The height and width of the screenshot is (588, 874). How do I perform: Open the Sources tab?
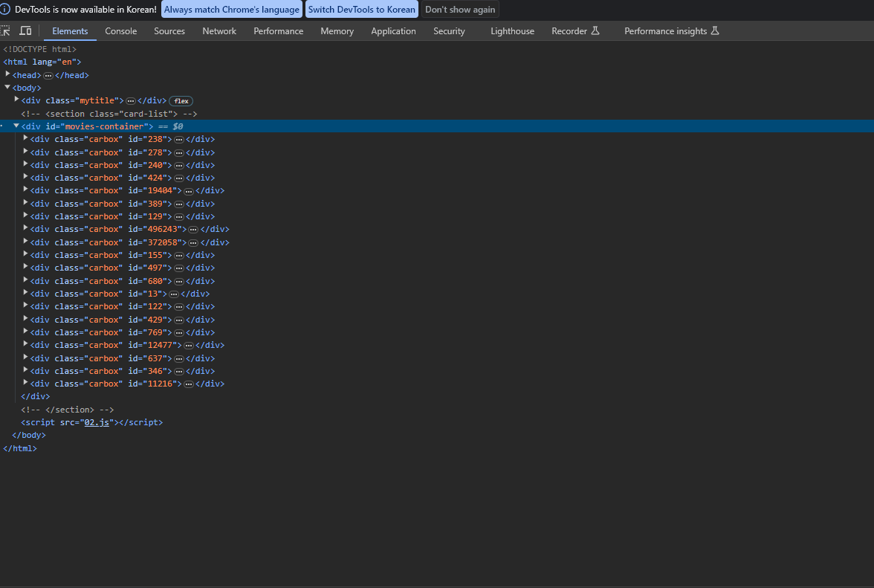(169, 31)
